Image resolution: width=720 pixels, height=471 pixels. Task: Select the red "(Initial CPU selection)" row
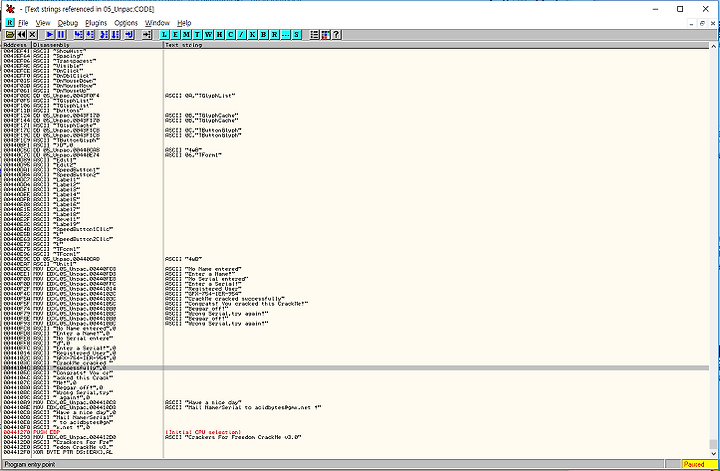click(356, 432)
